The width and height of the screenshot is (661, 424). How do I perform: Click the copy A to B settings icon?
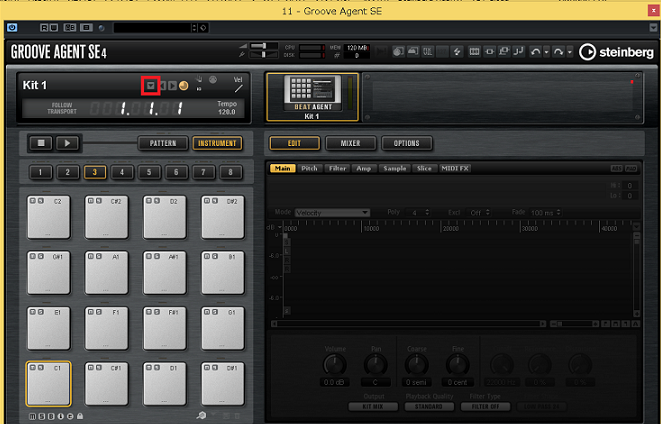(86, 28)
